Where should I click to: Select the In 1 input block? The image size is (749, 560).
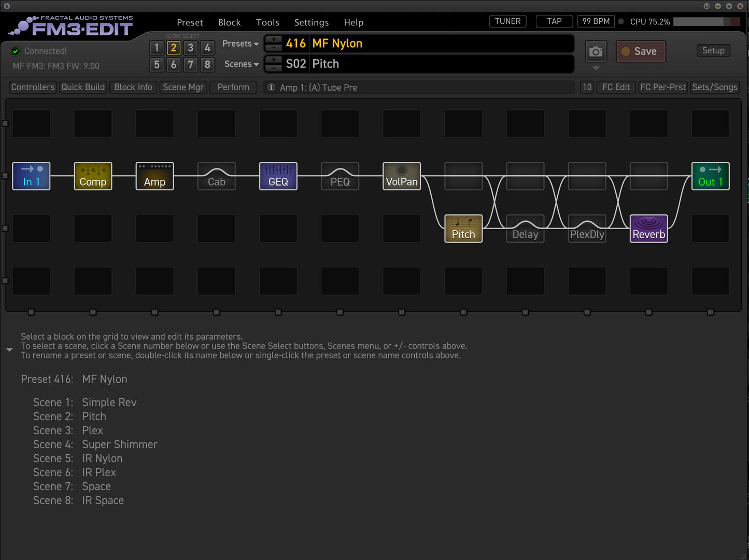point(31,176)
